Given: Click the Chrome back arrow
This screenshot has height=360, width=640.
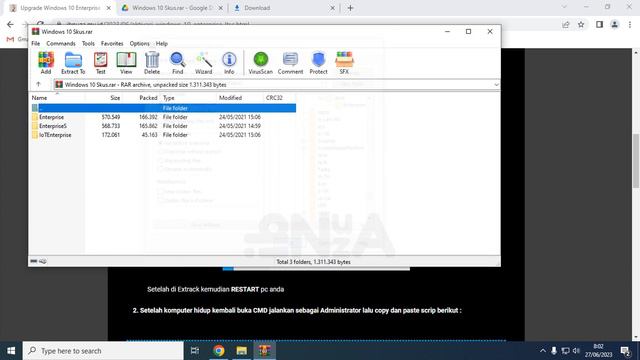Looking at the screenshot, I should pos(11,24).
